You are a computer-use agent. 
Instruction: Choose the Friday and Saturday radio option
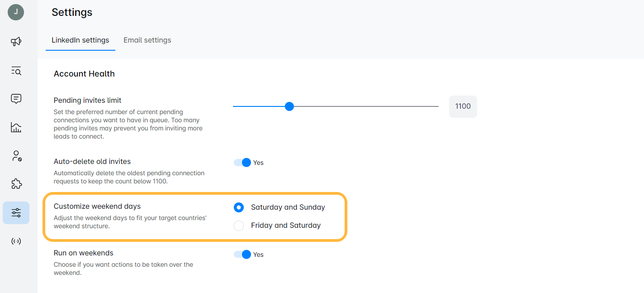coord(239,226)
